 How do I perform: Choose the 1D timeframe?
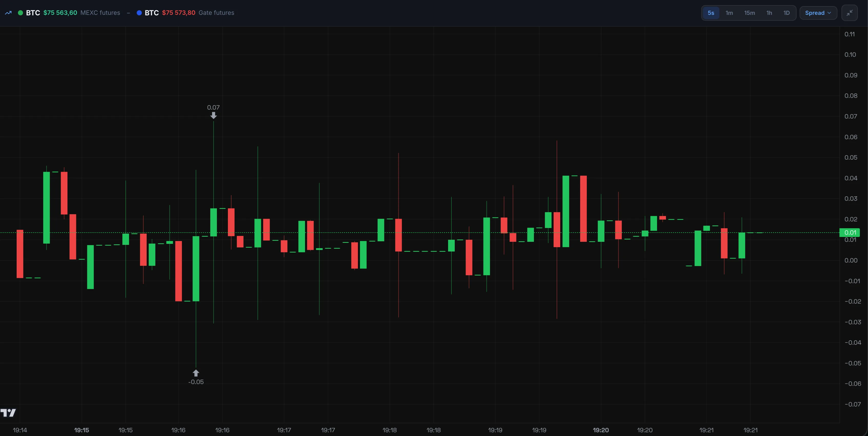click(x=787, y=13)
